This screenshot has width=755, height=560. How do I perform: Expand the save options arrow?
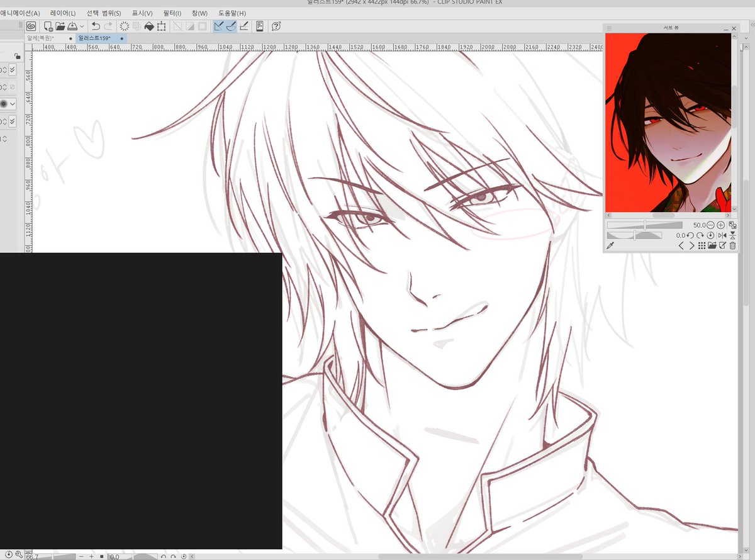[82, 26]
